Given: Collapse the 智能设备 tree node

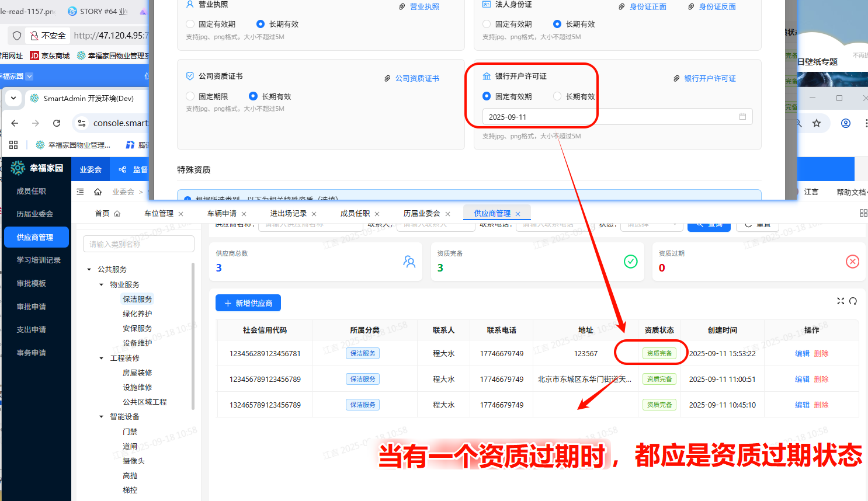Looking at the screenshot, I should [x=102, y=417].
